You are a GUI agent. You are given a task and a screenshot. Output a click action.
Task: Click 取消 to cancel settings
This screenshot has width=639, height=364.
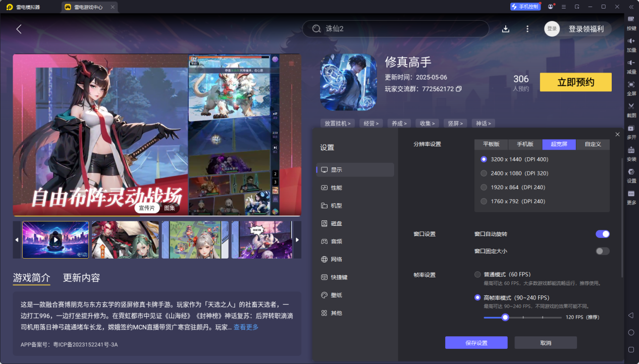(546, 343)
